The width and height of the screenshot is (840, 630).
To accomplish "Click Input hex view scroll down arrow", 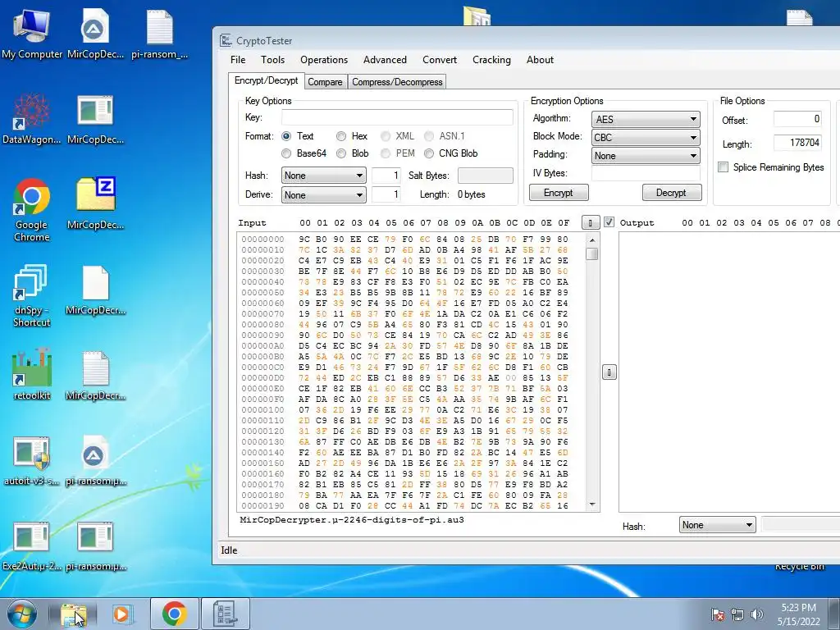I will coord(592,504).
